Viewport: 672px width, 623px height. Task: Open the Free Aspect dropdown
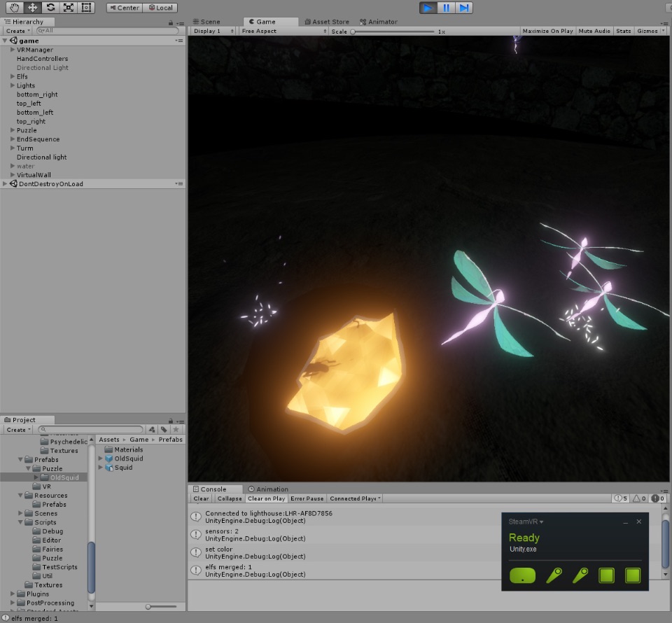pos(283,31)
